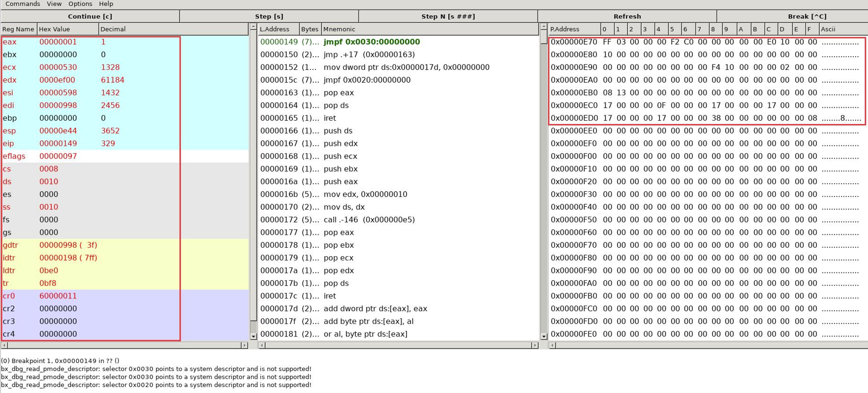The height and width of the screenshot is (393, 868).
Task: Select the tr register row
Action: coord(124,284)
